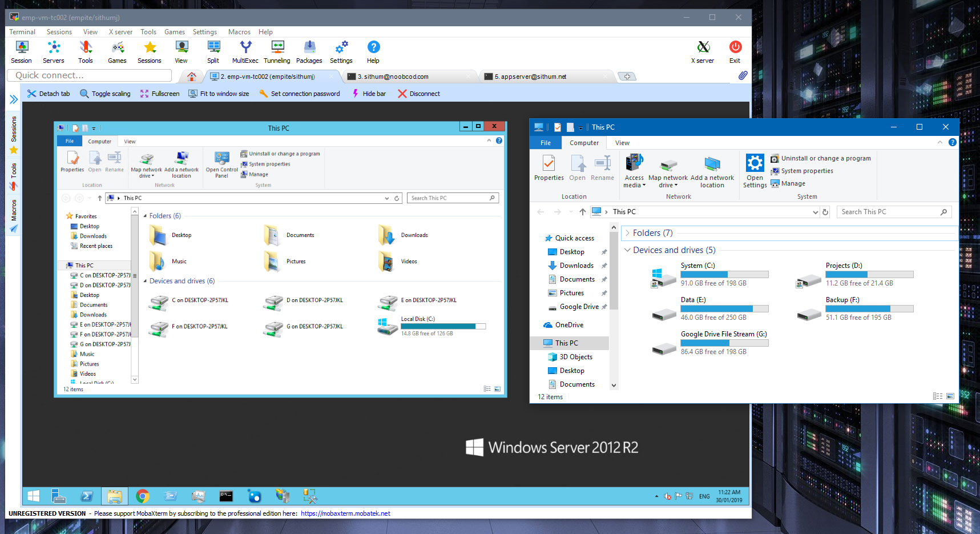This screenshot has width=980, height=534.
Task: Open the MultiExec tool
Action: [245, 52]
